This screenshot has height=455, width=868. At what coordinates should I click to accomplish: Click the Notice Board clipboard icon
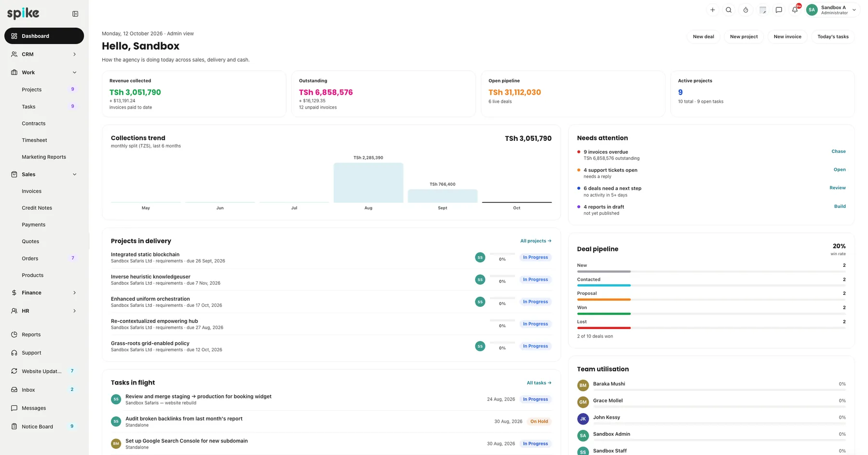pyautogui.click(x=14, y=427)
